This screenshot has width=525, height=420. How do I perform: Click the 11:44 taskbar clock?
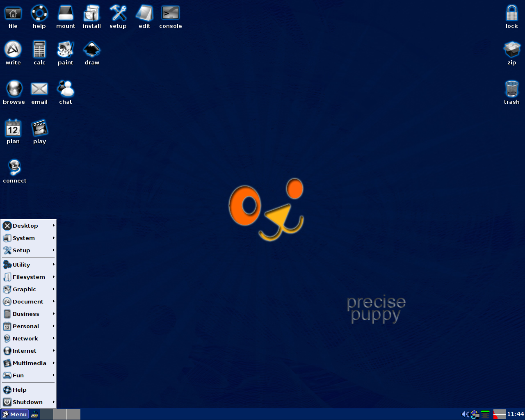(x=516, y=414)
